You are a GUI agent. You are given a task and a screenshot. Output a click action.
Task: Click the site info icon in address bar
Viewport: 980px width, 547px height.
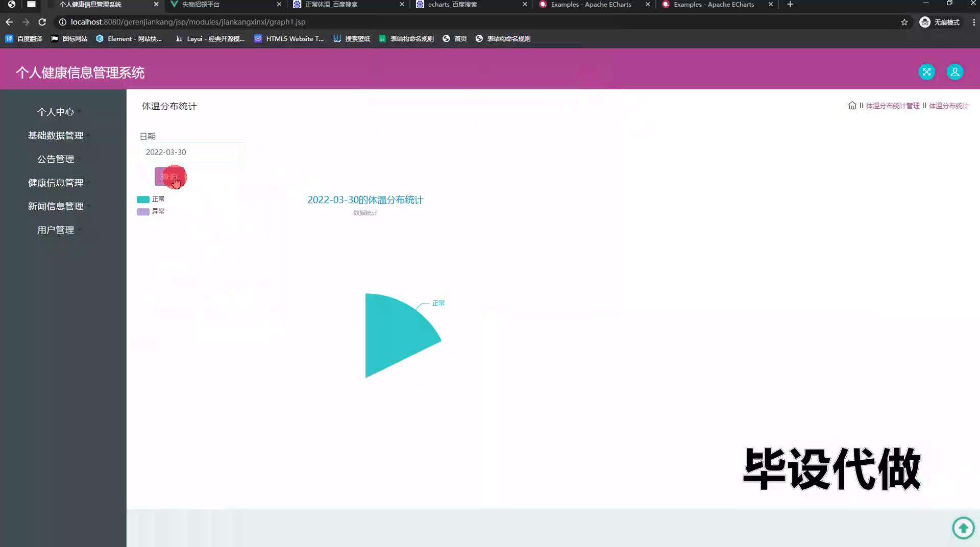[62, 22]
